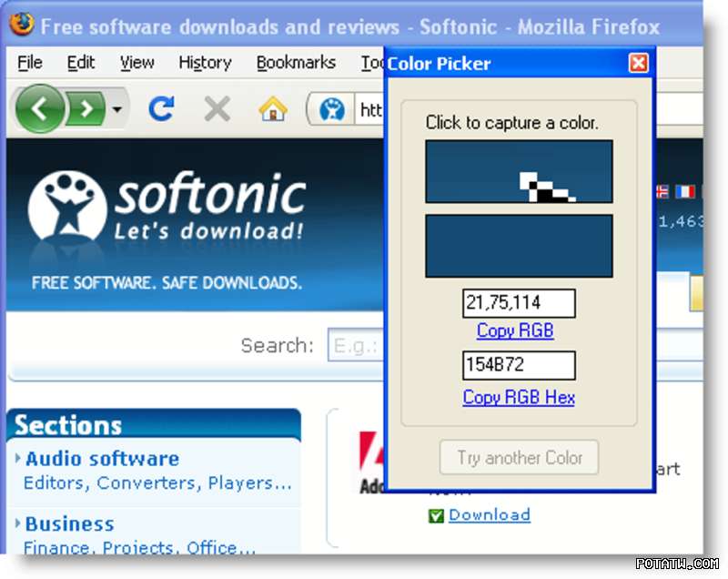Click the RGB value field showing 21,75,114
Image resolution: width=728 pixels, height=579 pixels.
[x=519, y=303]
